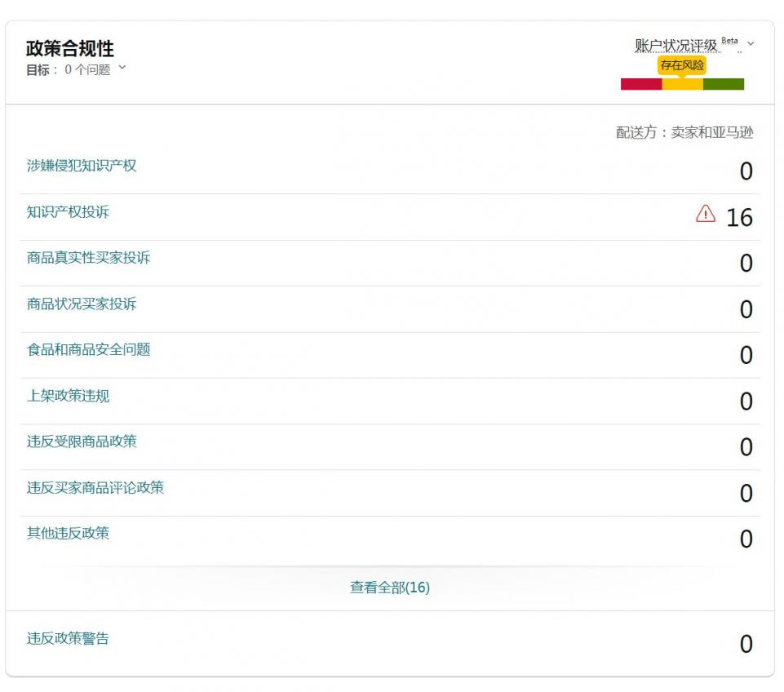Click the Beta label
Screen dimensions: 784x692
(729, 41)
